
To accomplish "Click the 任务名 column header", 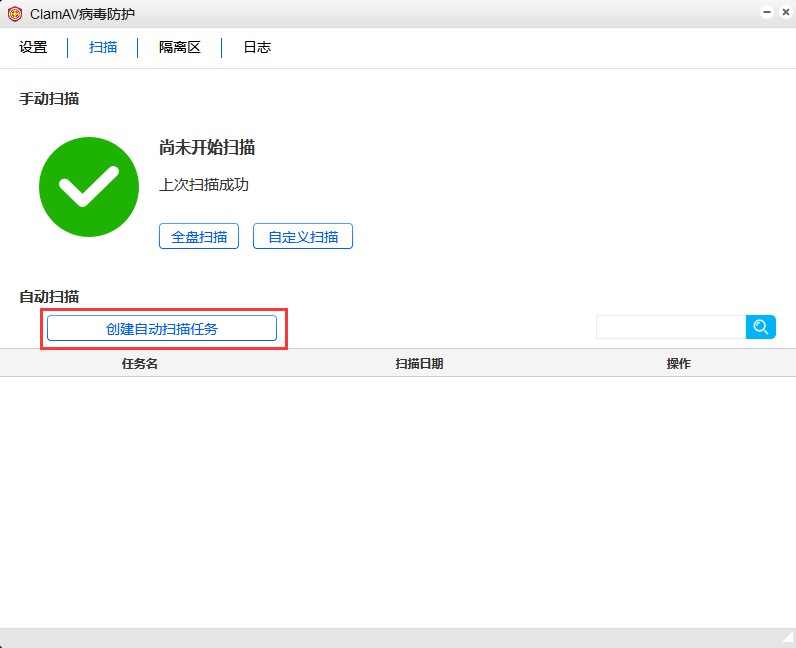I will click(x=140, y=363).
